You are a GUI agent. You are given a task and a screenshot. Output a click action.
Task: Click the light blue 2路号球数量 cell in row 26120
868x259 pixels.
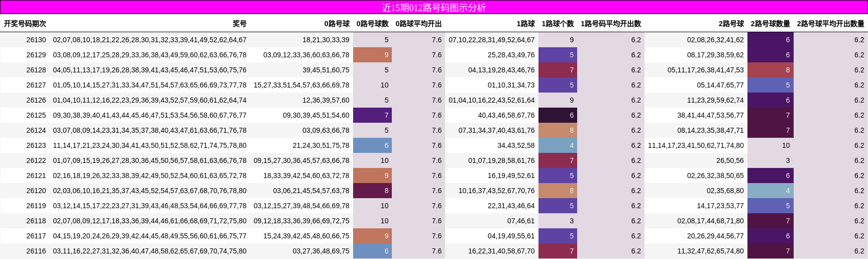tap(771, 191)
